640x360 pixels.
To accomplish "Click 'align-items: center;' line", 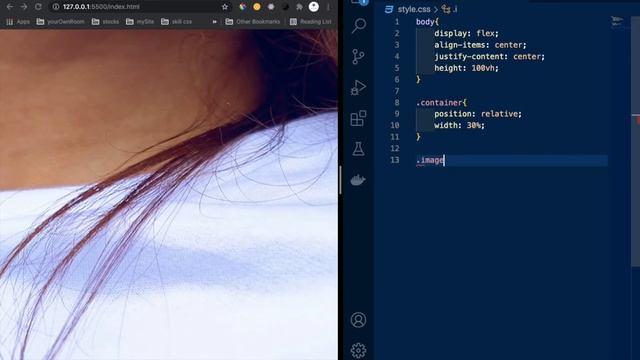I will (x=480, y=45).
